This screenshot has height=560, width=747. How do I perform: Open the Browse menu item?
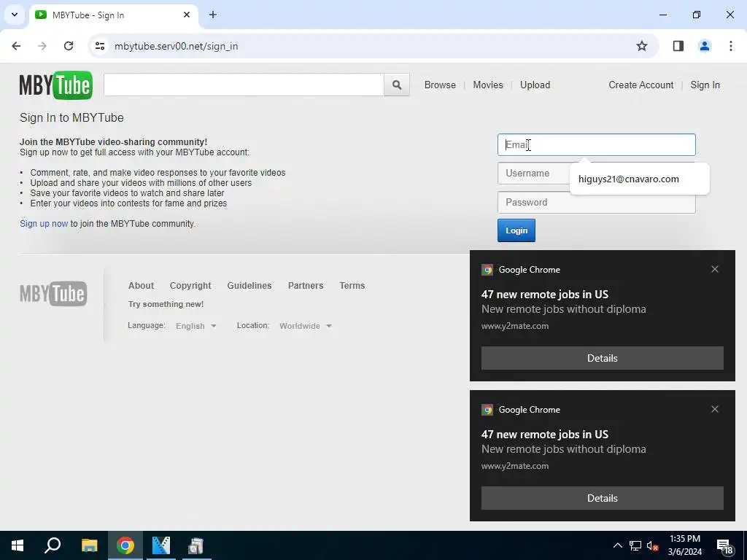(440, 85)
